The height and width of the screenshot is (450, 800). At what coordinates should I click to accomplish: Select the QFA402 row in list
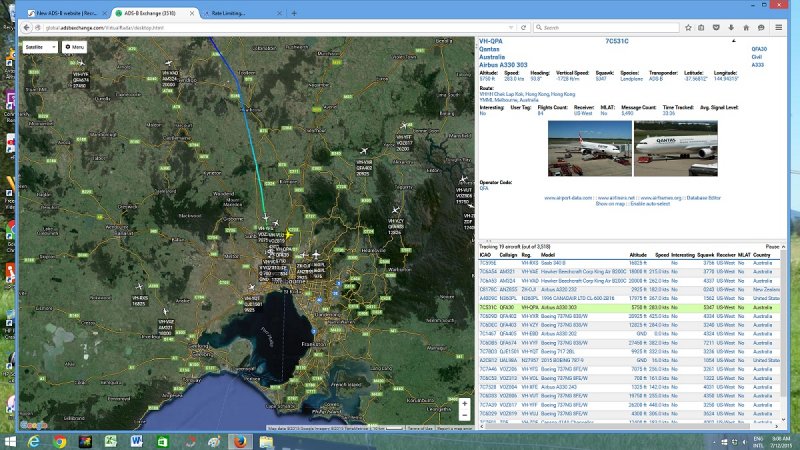629,316
